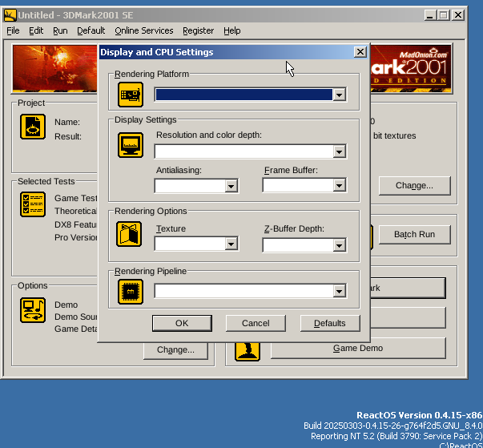Viewport: 483px width, 448px height.
Task: Click the Rendering Options texture icon
Action: (x=129, y=234)
